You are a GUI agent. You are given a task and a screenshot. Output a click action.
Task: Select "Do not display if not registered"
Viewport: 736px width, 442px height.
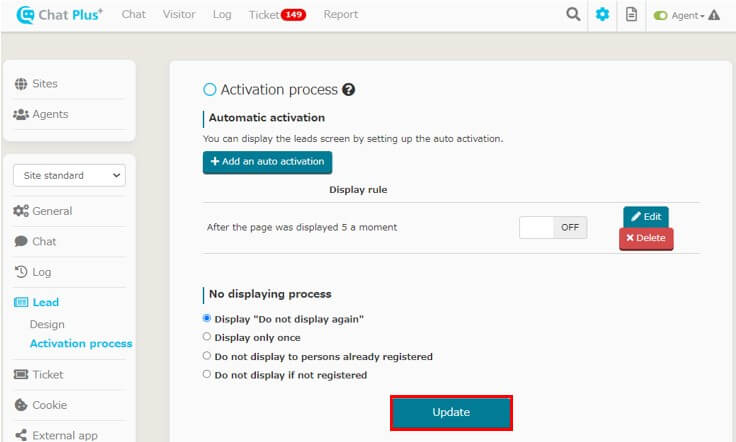pyautogui.click(x=207, y=374)
